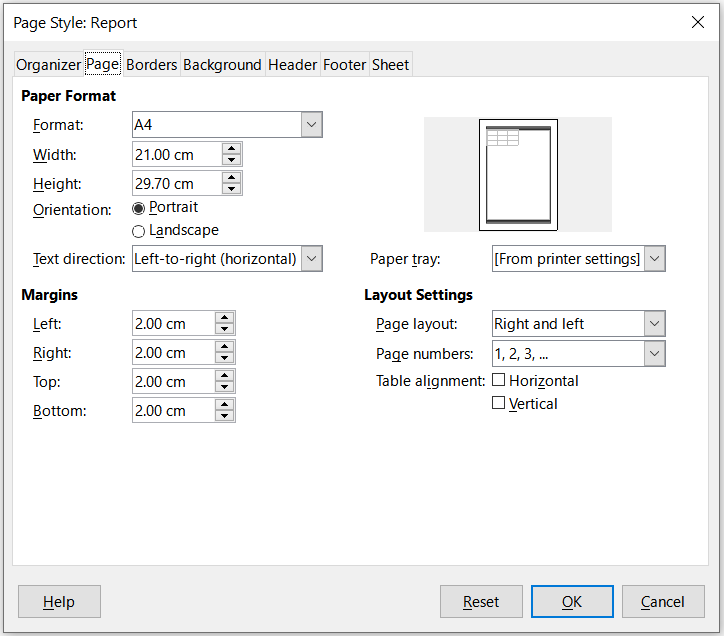Screen dimensions: 724x636
Task: Click the Bottom margin input field
Action: click(173, 411)
